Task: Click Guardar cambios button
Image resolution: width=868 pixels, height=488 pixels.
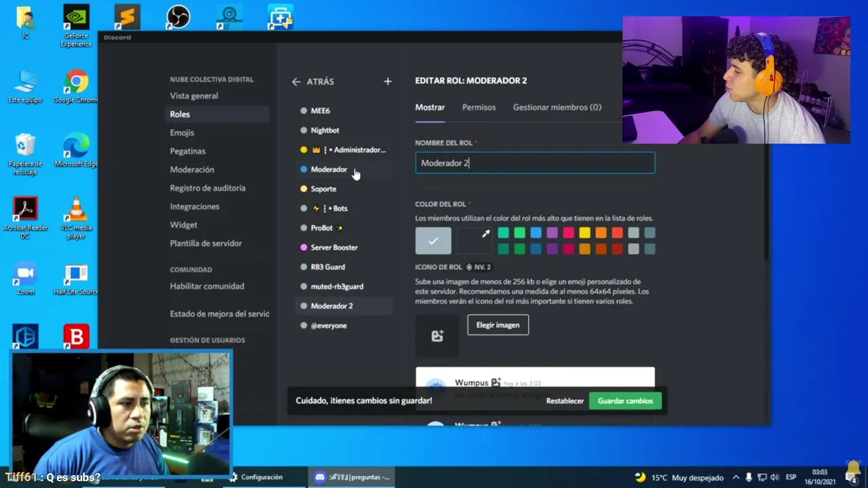Action: [625, 401]
